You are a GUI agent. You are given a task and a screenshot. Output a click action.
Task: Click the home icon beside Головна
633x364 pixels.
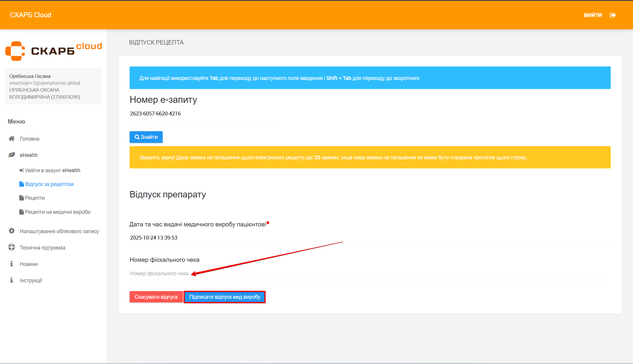pos(12,139)
